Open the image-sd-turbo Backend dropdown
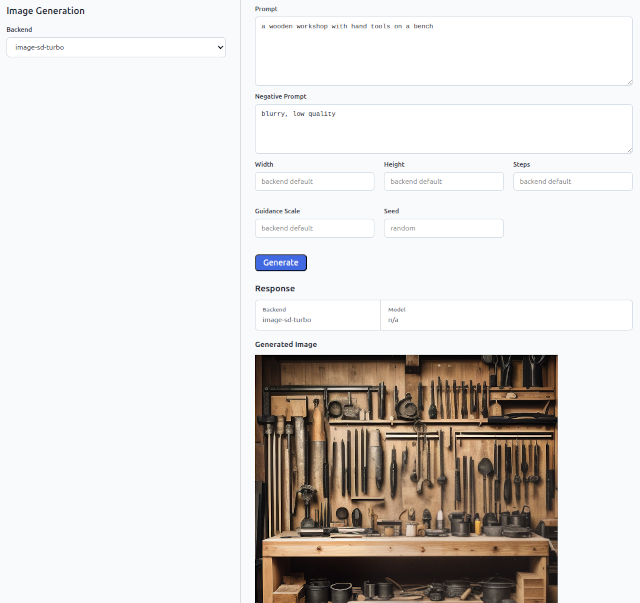Screen dimensions: 640x603 (116, 47)
